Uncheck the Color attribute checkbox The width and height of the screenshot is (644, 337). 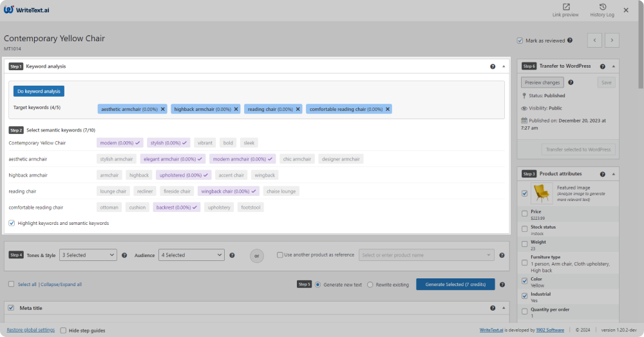[524, 281]
